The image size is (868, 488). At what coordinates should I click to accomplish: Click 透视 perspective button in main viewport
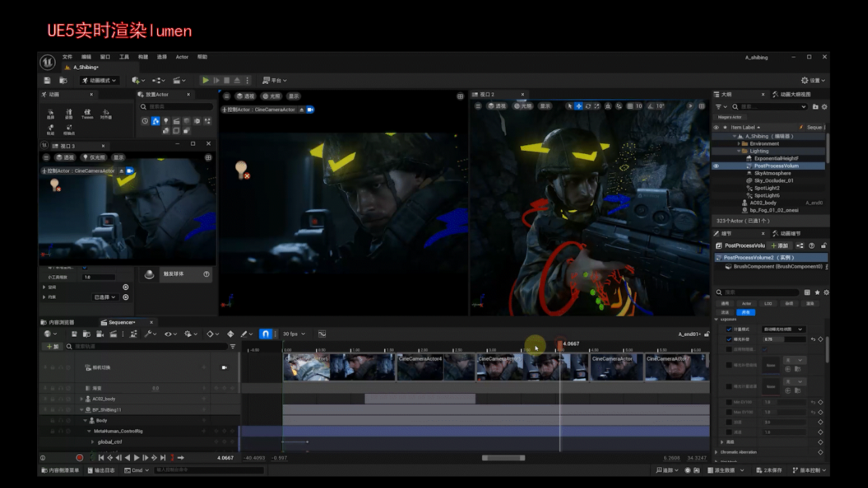click(245, 96)
